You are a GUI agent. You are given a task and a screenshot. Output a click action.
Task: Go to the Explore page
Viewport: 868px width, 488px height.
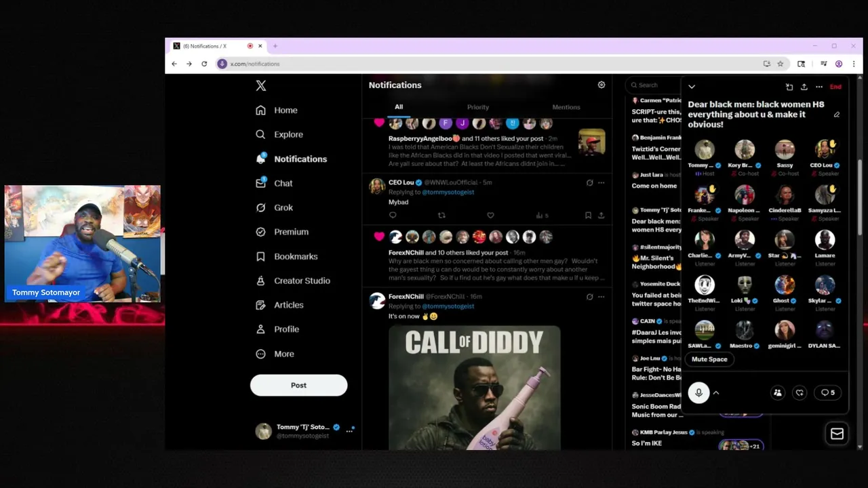click(x=279, y=134)
